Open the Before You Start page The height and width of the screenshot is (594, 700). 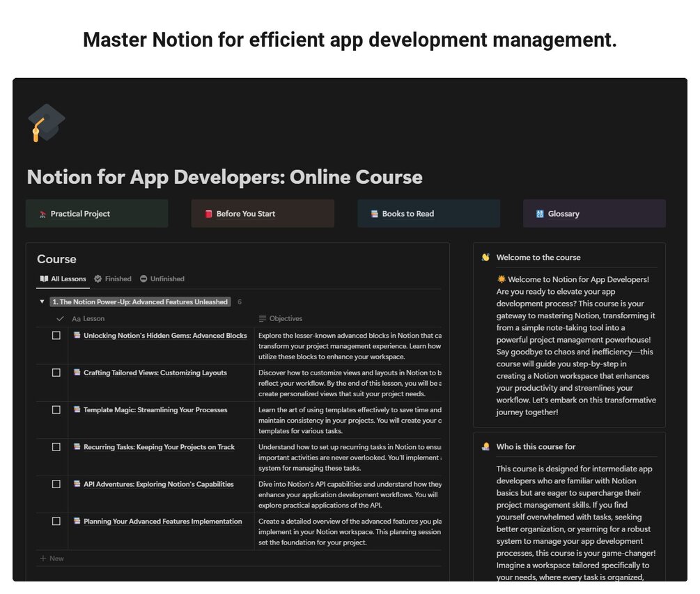pyautogui.click(x=263, y=214)
